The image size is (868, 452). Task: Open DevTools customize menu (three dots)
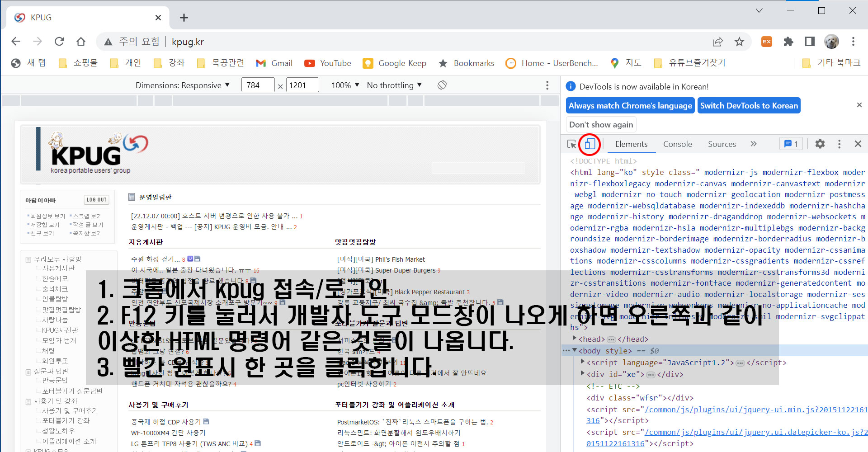[840, 144]
